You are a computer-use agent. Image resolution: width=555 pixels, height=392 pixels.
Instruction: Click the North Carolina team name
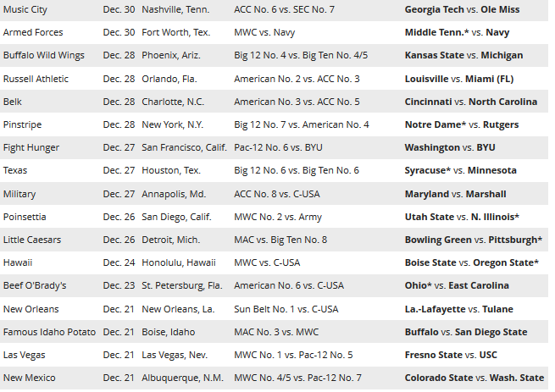503,102
